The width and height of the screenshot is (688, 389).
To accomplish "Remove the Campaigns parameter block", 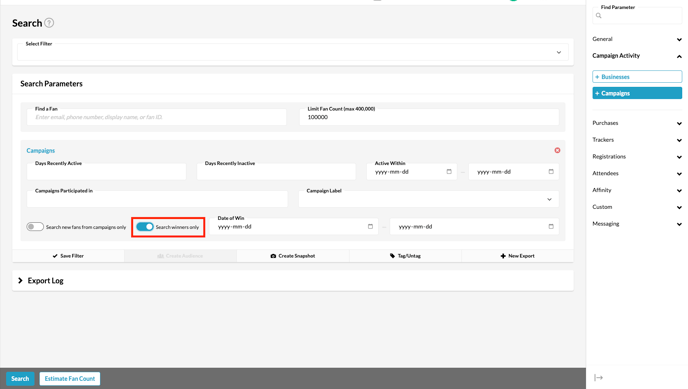I will click(557, 150).
